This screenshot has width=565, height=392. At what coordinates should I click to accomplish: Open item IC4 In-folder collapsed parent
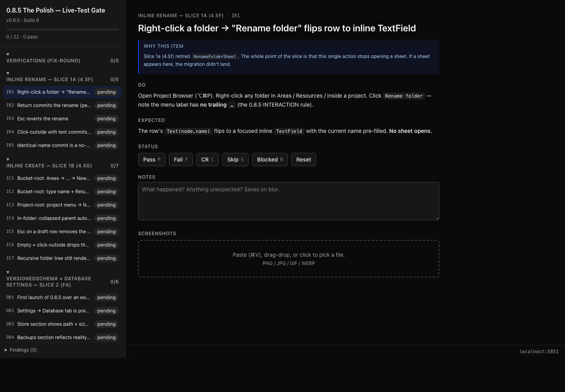click(62, 218)
